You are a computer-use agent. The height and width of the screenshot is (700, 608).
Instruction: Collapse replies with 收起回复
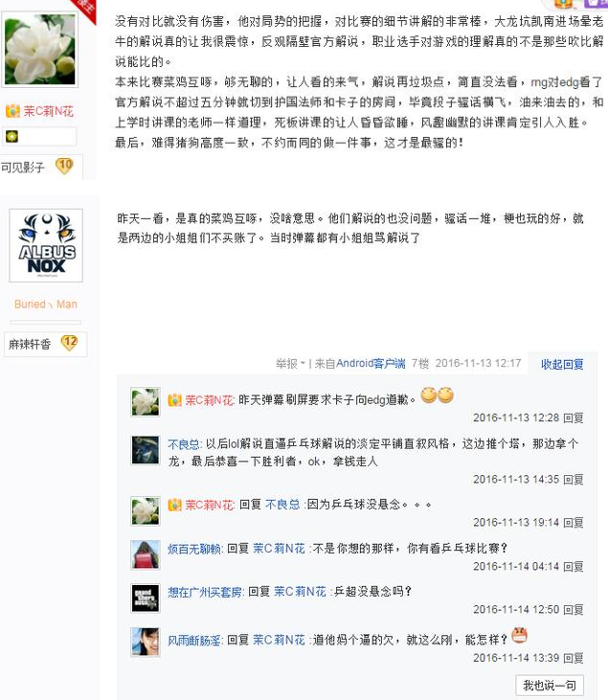tap(562, 364)
